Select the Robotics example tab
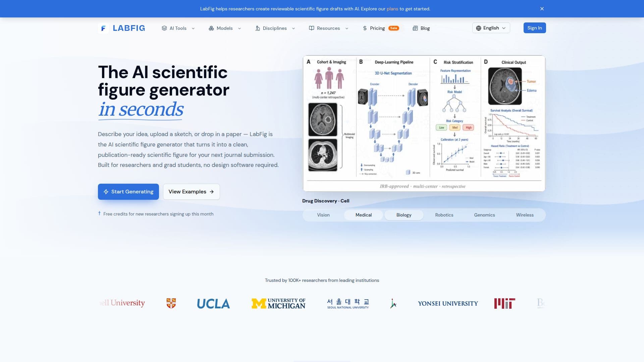This screenshot has height=362, width=644. pyautogui.click(x=444, y=215)
